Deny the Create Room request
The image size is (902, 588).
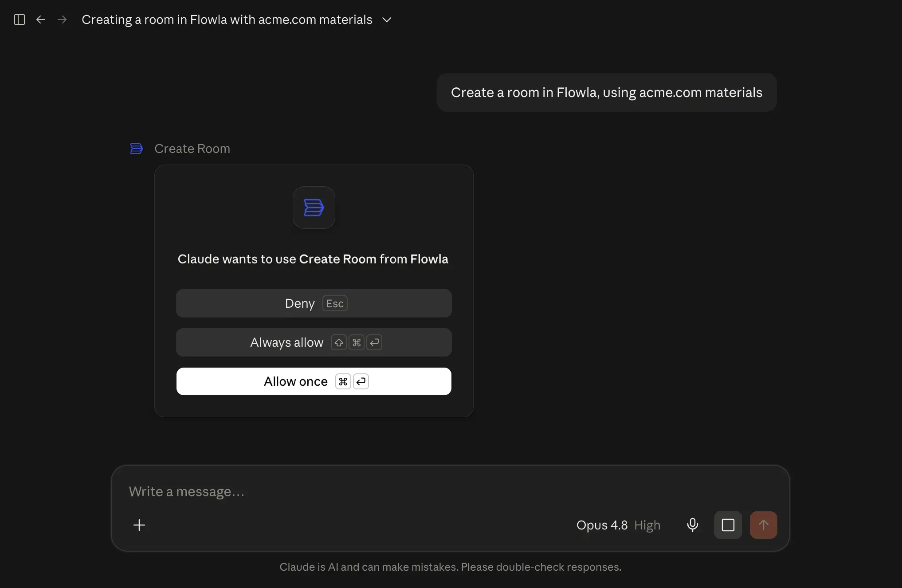click(x=314, y=303)
